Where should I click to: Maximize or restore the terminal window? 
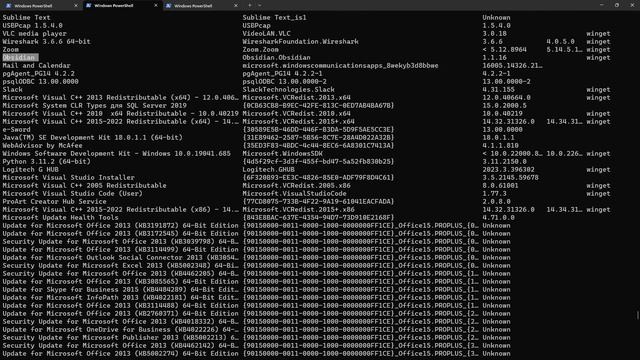[x=617, y=5]
